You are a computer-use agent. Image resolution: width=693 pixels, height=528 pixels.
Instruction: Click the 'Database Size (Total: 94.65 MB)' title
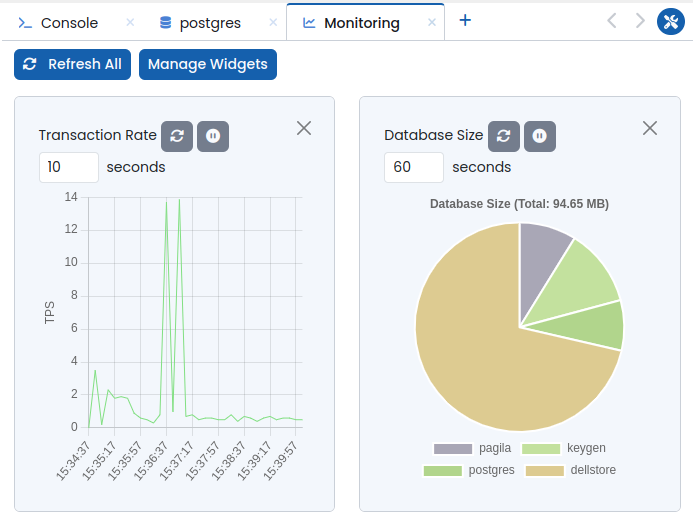pyautogui.click(x=519, y=204)
